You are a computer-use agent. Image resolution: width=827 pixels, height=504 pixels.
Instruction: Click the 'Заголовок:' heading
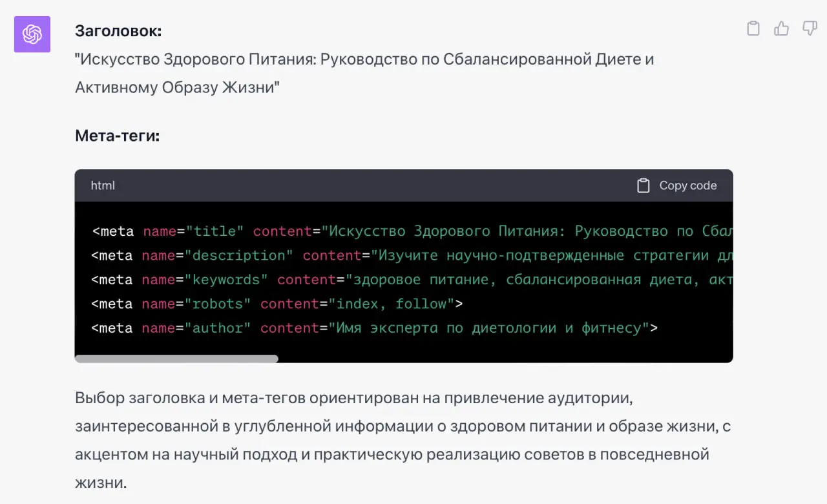[118, 30]
